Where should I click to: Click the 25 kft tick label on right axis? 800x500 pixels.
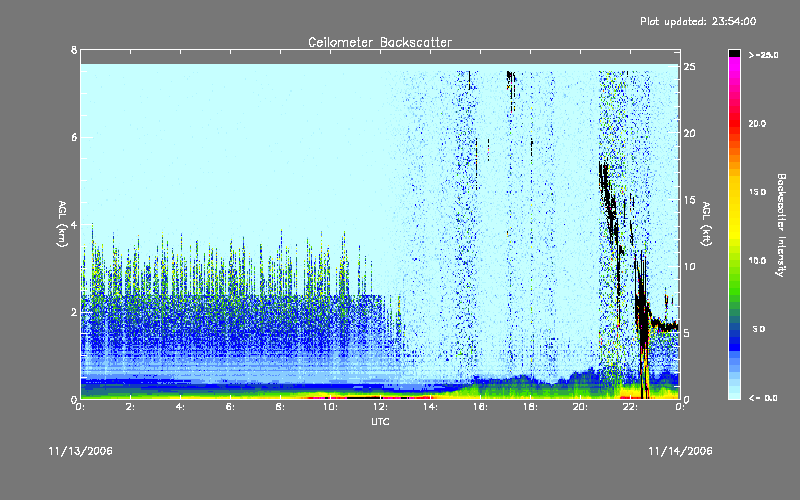[x=689, y=67]
